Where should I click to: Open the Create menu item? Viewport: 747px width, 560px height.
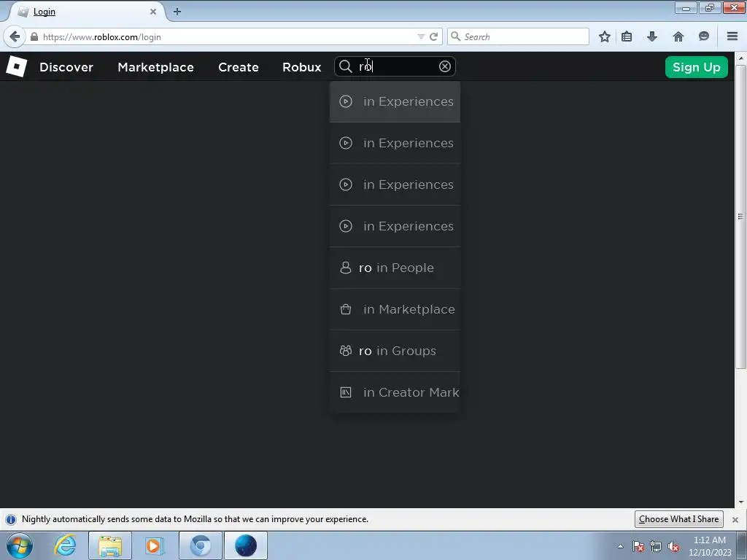coord(239,67)
